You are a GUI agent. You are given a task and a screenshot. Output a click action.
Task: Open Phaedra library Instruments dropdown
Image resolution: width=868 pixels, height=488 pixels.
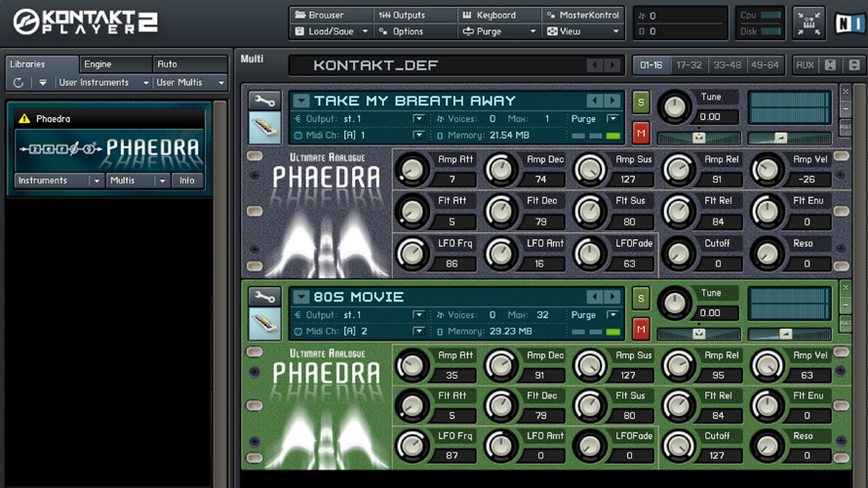[x=59, y=181]
